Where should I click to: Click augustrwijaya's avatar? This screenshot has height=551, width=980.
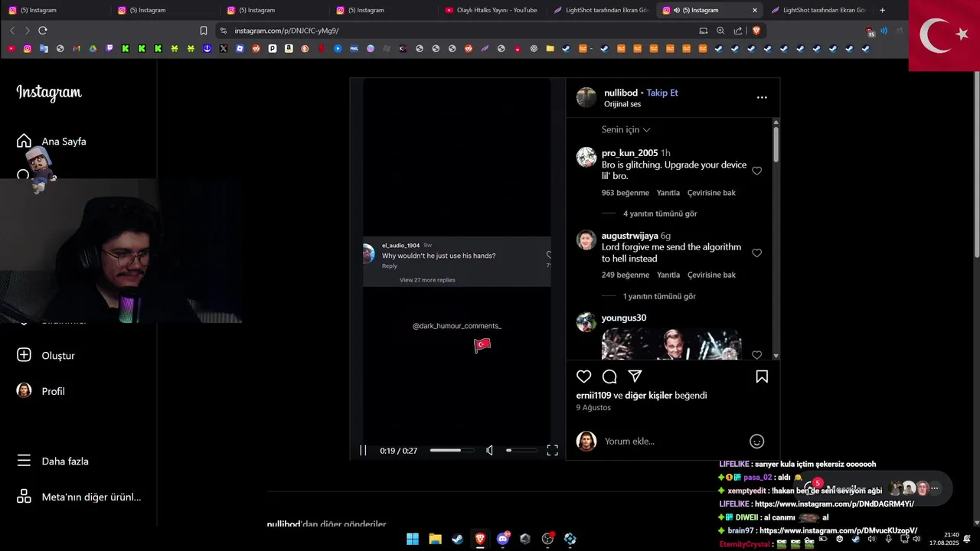[586, 240]
